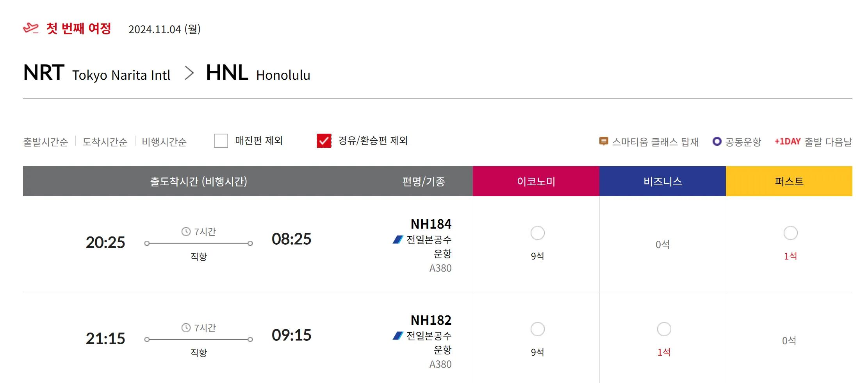Sort flights by 도착시간순
868x383 pixels.
[x=105, y=141]
